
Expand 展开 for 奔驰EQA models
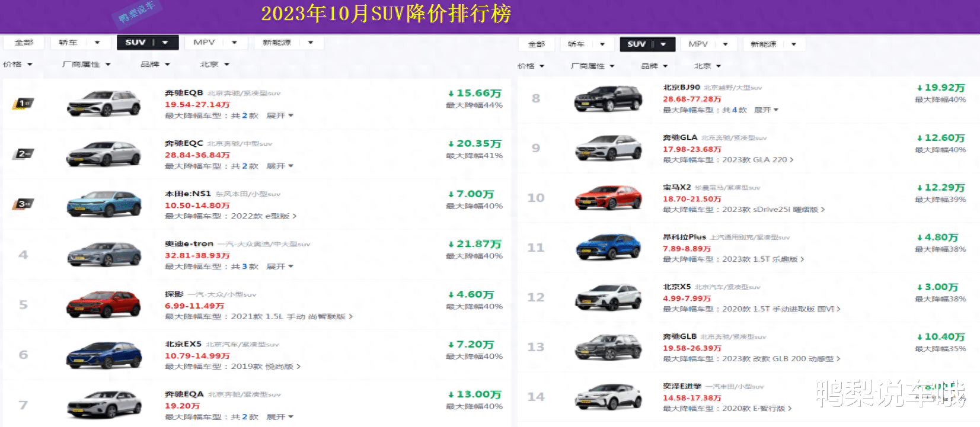[x=280, y=417]
